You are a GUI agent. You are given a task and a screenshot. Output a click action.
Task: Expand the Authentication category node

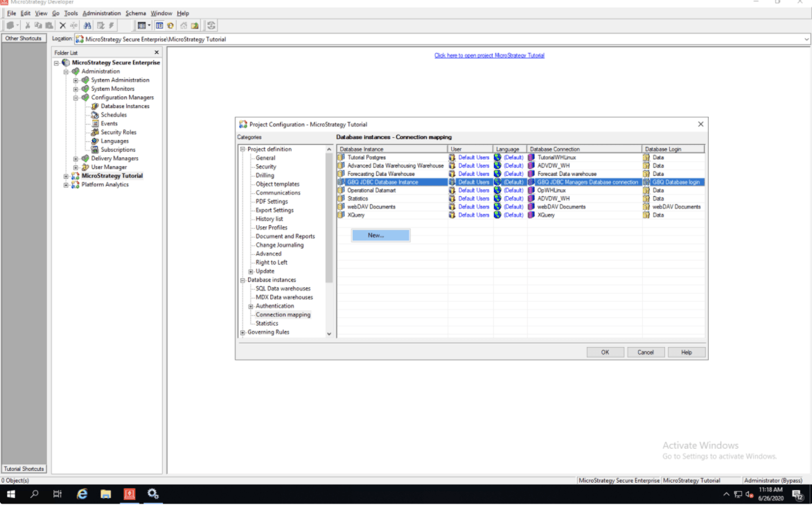pos(251,306)
